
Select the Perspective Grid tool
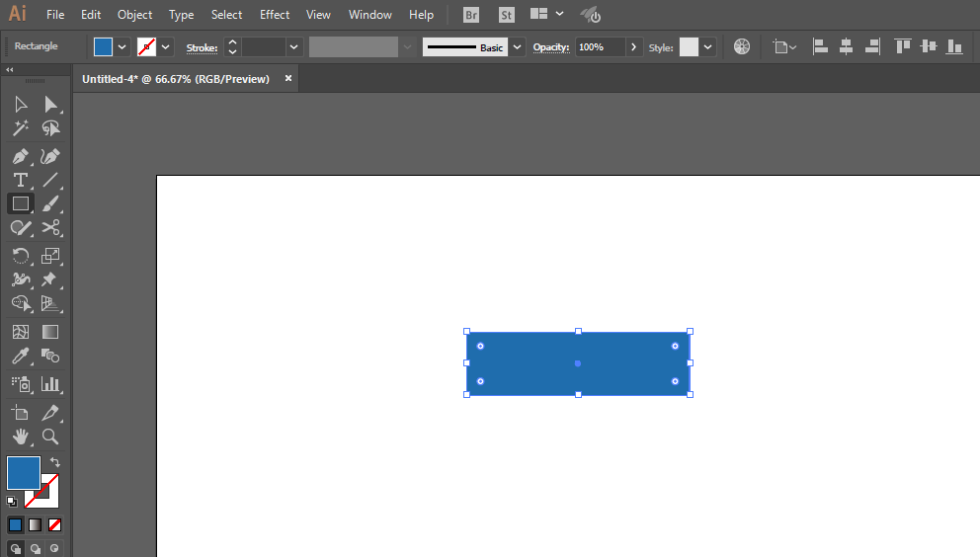point(50,303)
